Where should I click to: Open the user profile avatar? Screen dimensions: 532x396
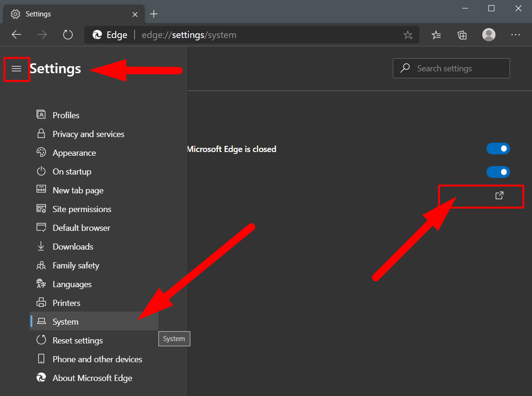(489, 35)
